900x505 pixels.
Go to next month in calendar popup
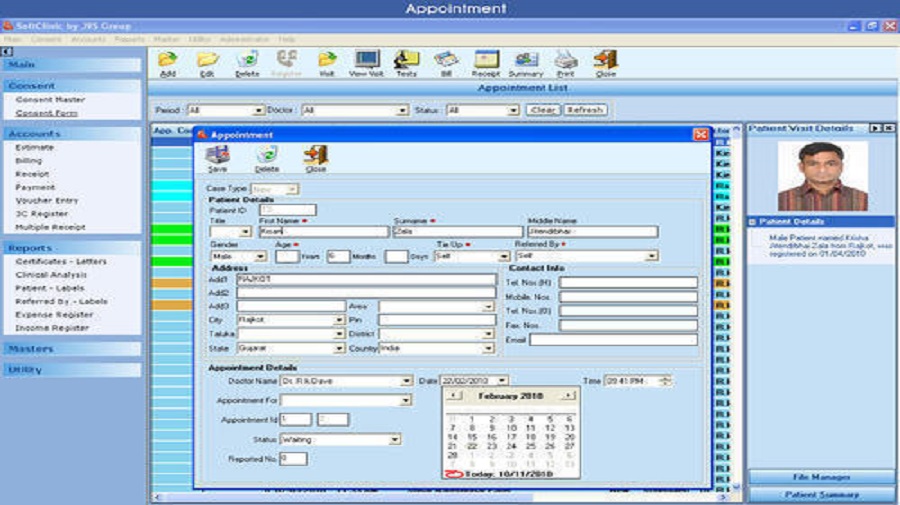tap(569, 396)
